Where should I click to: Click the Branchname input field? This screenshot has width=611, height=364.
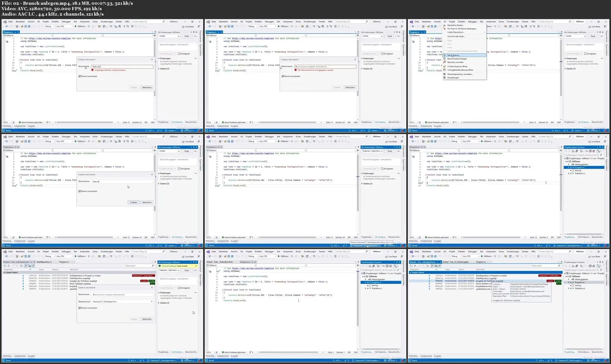tap(123, 67)
